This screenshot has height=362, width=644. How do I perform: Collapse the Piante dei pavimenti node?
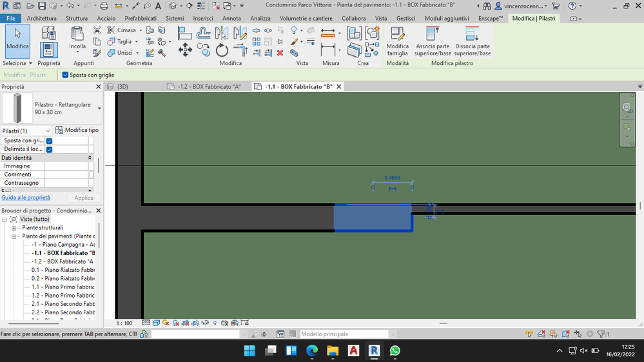[14, 236]
